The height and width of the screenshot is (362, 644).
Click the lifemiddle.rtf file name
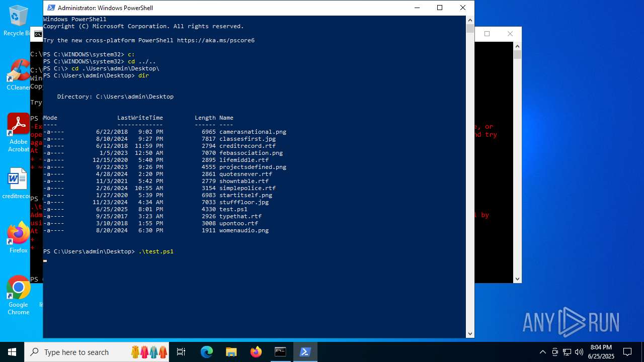[x=244, y=160]
